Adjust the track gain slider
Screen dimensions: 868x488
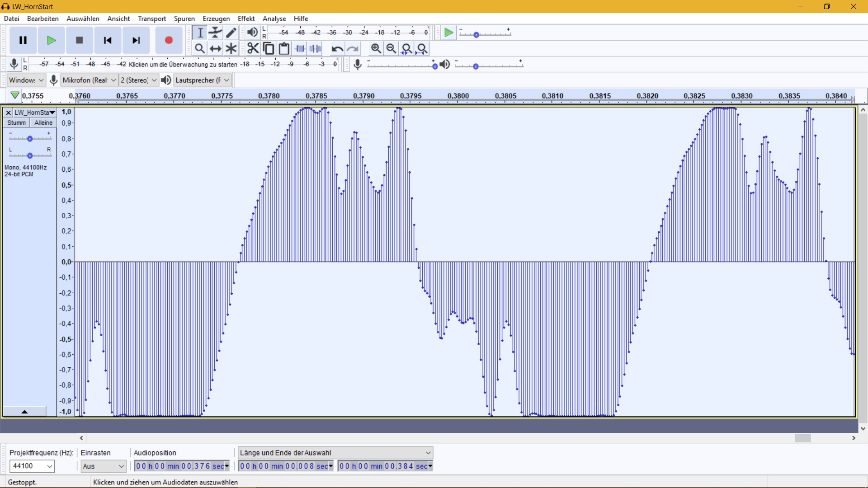pos(30,139)
